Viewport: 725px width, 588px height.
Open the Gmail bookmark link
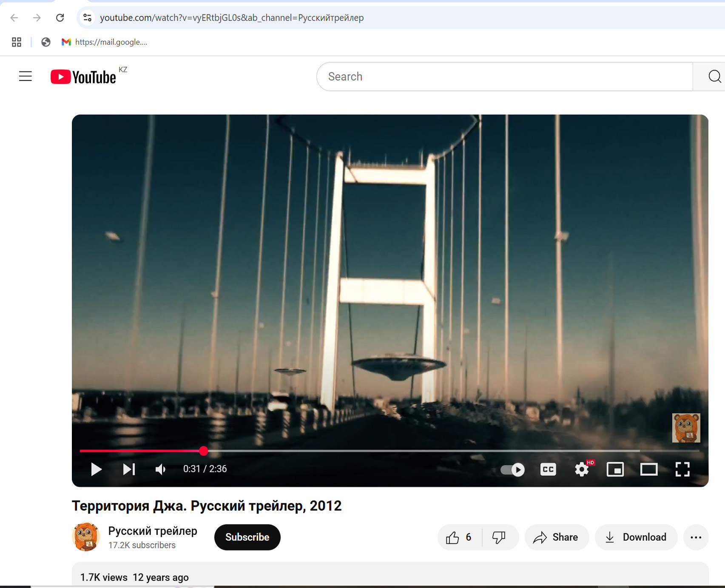point(105,42)
